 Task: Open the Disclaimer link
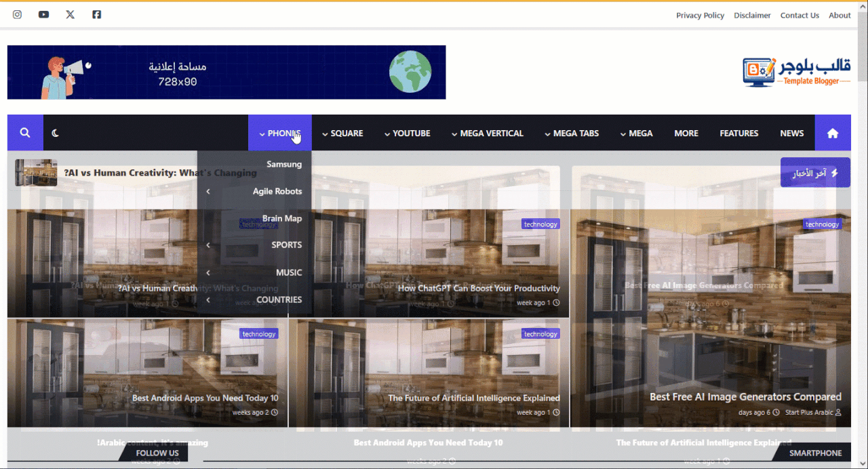[752, 15]
